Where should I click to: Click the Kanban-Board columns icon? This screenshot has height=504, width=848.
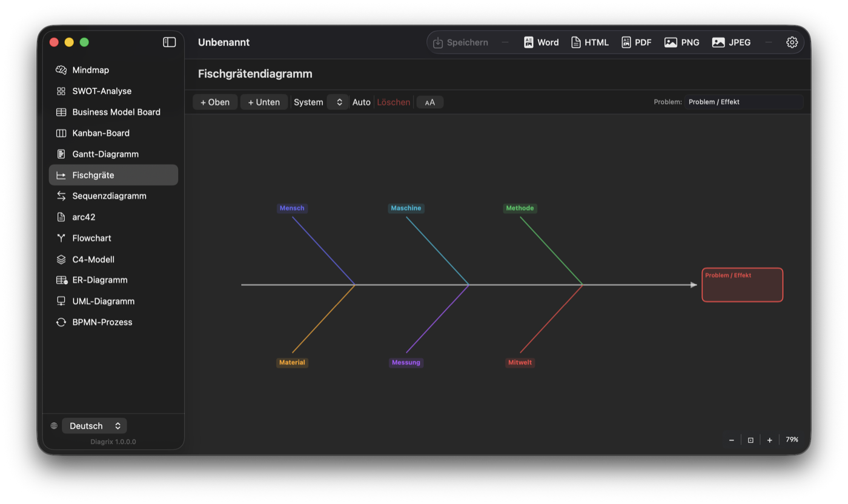tap(61, 133)
